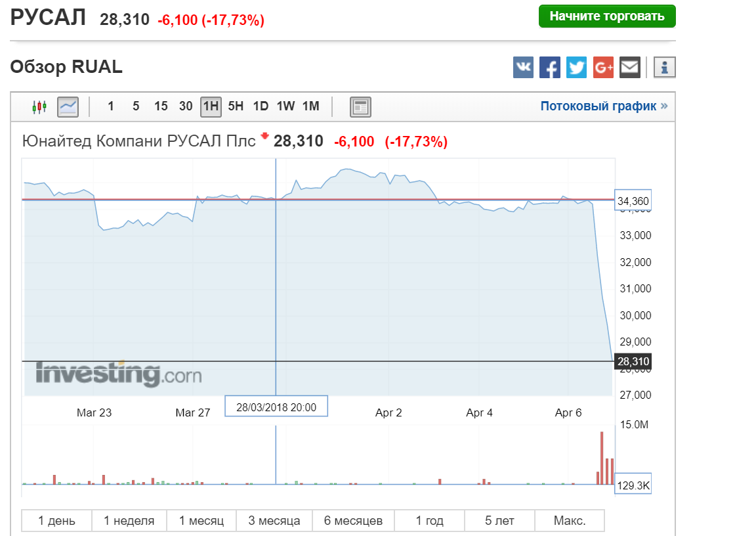Click the info icon near share buttons

(664, 67)
